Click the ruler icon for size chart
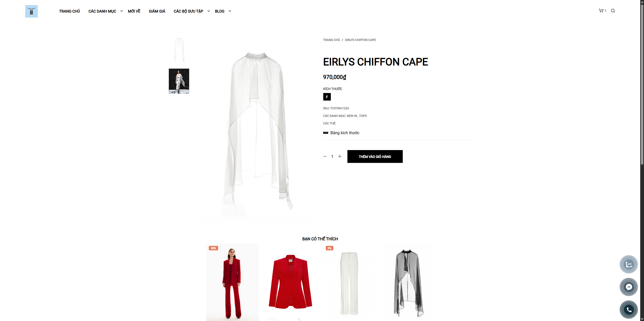This screenshot has height=321, width=644. tap(326, 133)
